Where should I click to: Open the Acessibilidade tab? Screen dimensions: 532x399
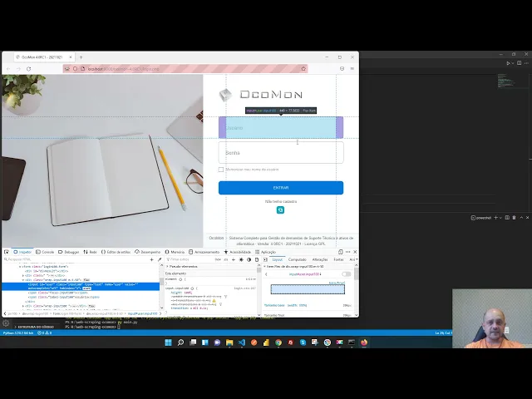(x=238, y=252)
